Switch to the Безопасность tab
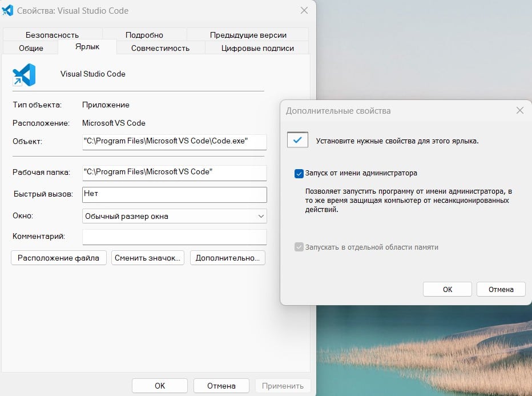This screenshot has width=532, height=396. click(x=53, y=35)
